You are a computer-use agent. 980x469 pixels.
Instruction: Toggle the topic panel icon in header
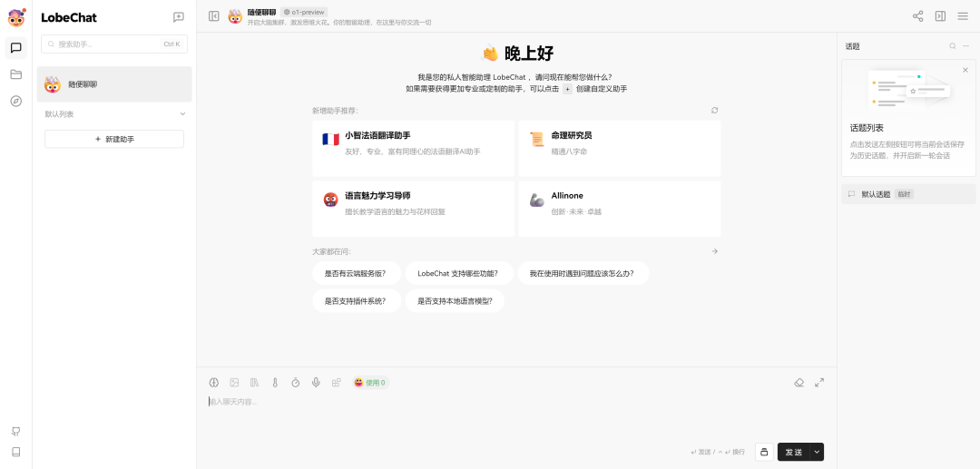[940, 16]
